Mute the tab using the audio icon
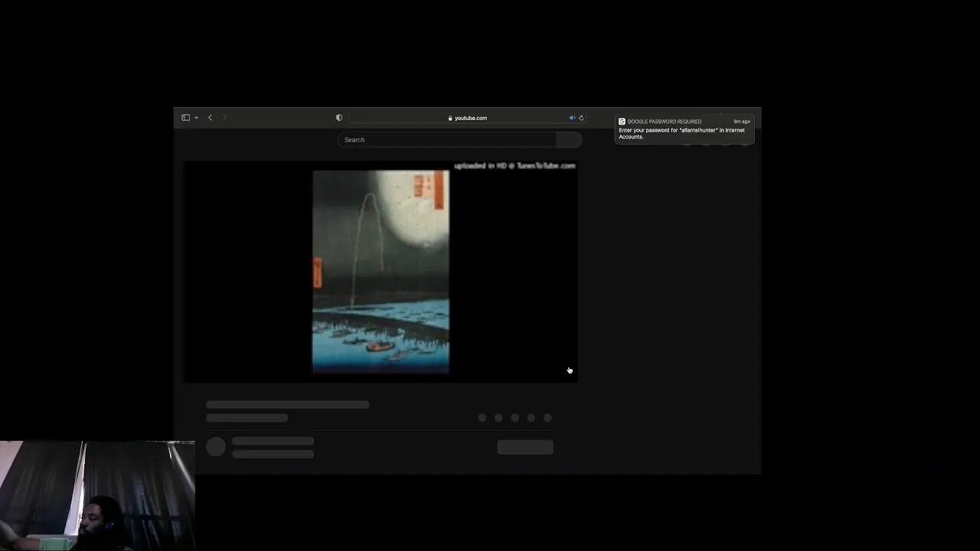The image size is (980, 551). [x=572, y=118]
